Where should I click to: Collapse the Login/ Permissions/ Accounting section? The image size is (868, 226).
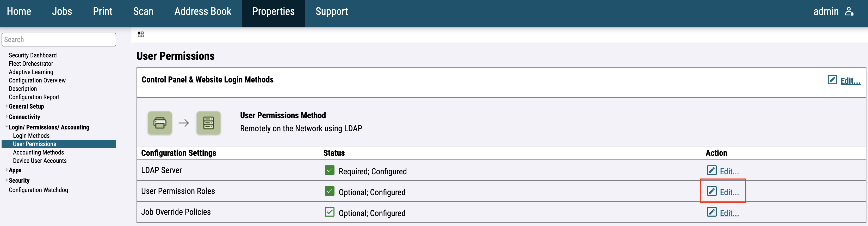(x=7, y=127)
